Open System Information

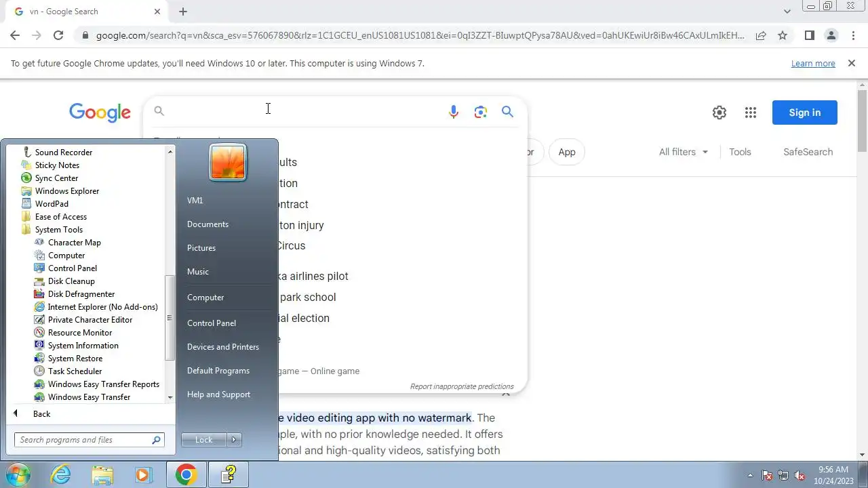(83, 346)
